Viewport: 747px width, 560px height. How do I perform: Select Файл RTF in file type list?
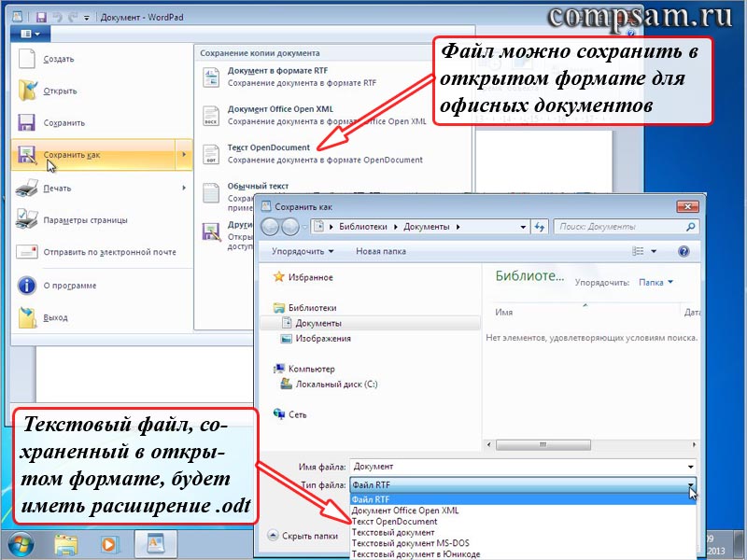(523, 499)
